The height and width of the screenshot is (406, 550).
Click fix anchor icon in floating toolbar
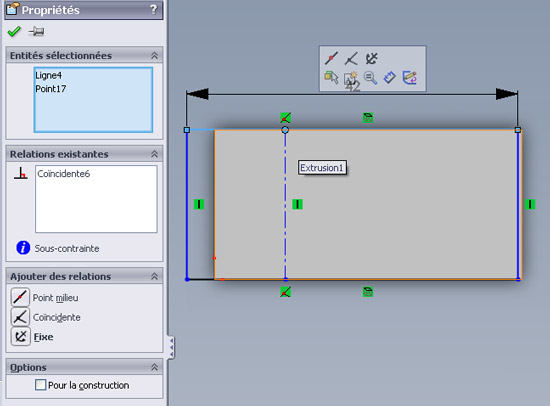point(371,58)
